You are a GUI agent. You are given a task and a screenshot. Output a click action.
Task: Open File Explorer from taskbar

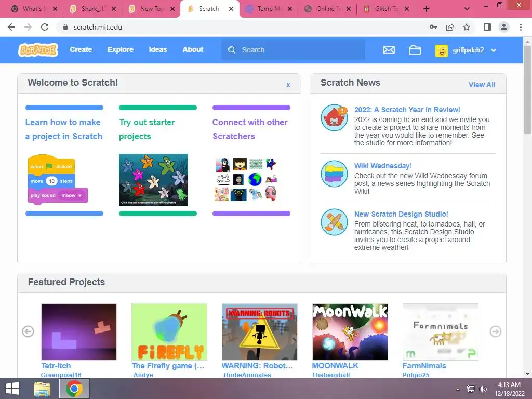click(x=42, y=389)
